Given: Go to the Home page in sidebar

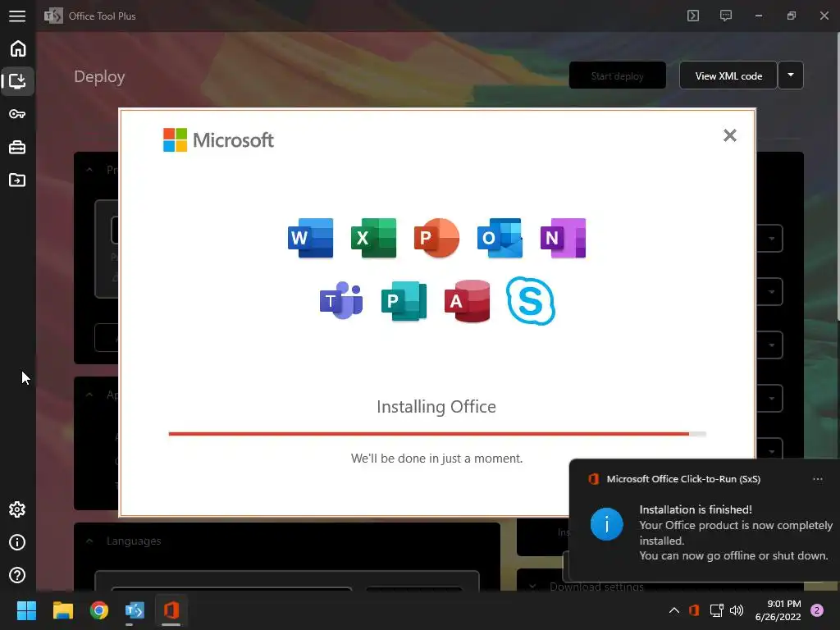Looking at the screenshot, I should [x=18, y=48].
